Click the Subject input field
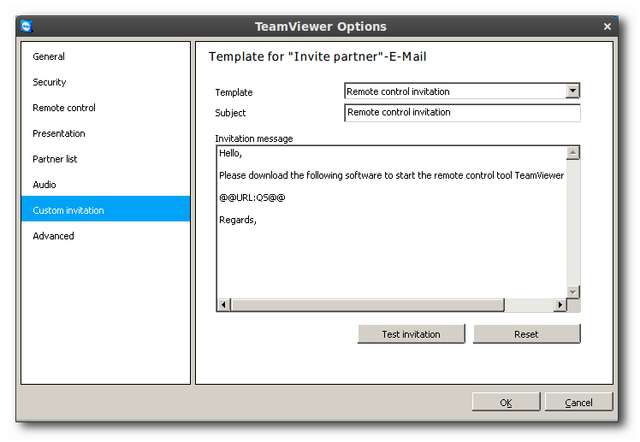The height and width of the screenshot is (442, 640). (x=462, y=113)
